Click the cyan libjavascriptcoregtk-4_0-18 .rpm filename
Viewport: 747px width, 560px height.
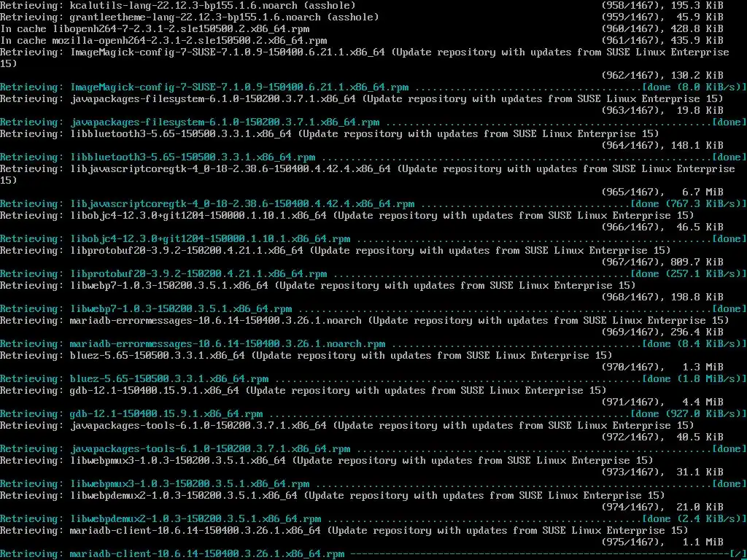pos(242,204)
